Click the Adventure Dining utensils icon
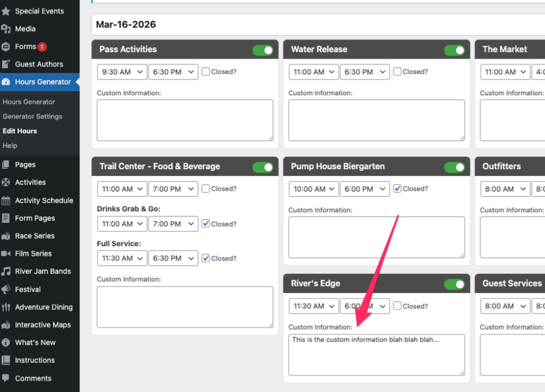 pyautogui.click(x=6, y=307)
